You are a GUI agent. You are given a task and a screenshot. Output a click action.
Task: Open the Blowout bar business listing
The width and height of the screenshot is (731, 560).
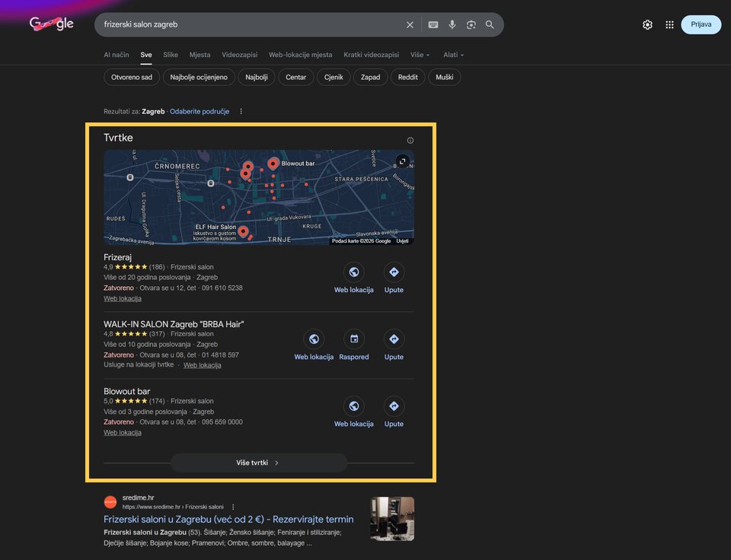[127, 391]
